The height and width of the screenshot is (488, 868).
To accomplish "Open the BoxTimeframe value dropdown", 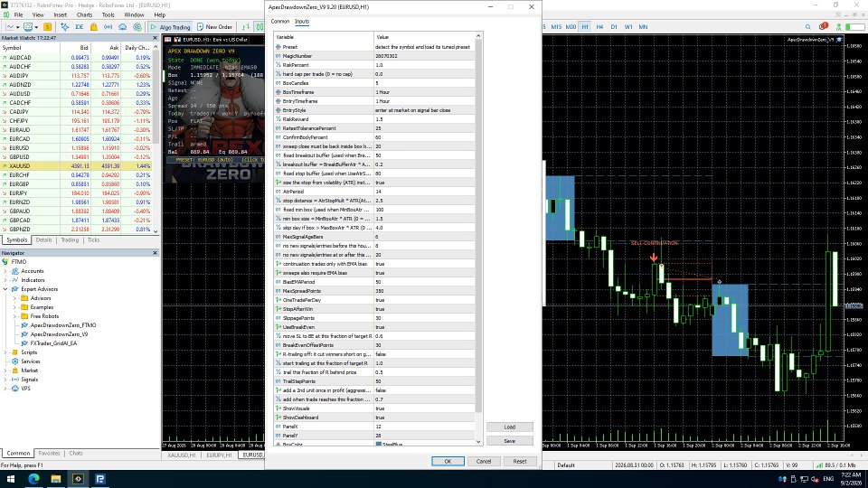I will point(424,92).
